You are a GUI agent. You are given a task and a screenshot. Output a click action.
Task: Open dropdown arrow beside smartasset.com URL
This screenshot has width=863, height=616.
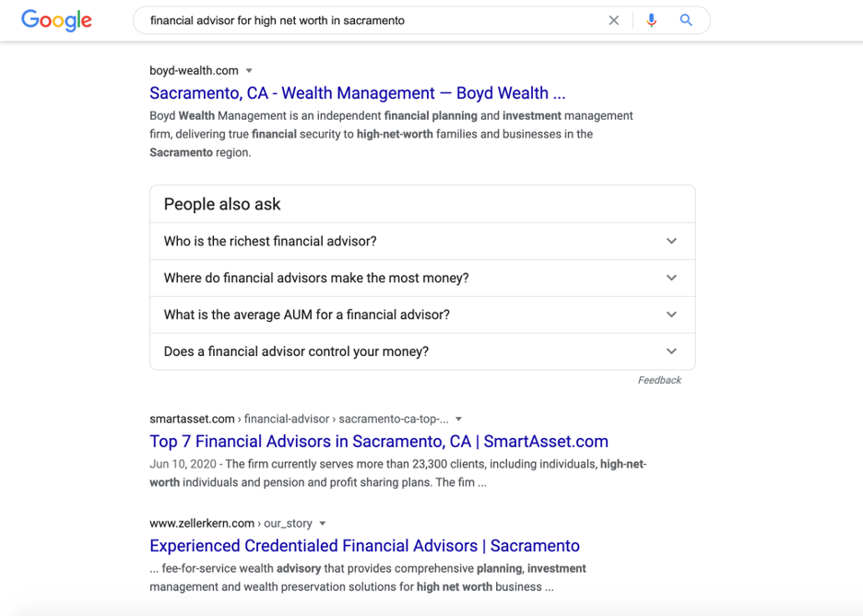[458, 420]
